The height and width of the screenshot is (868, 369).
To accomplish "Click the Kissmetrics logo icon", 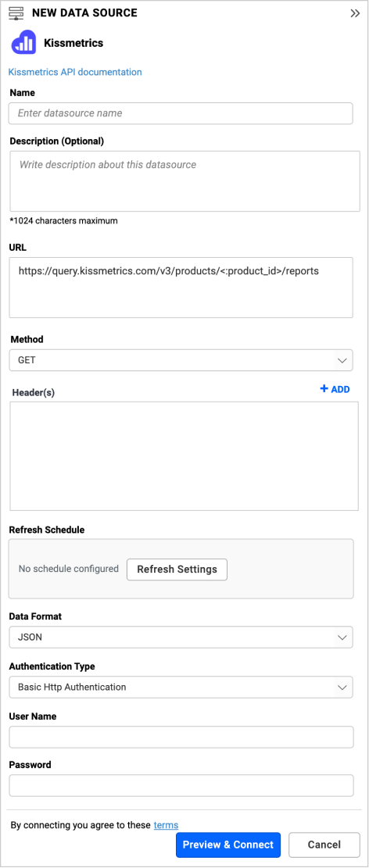I will tap(23, 43).
